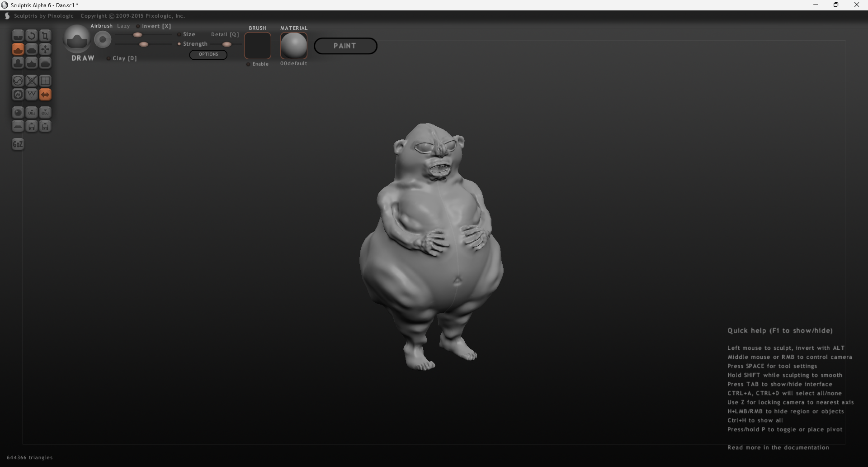Viewport: 868px width, 467px height.
Task: Click the Save file floppy icon
Action: (45, 126)
